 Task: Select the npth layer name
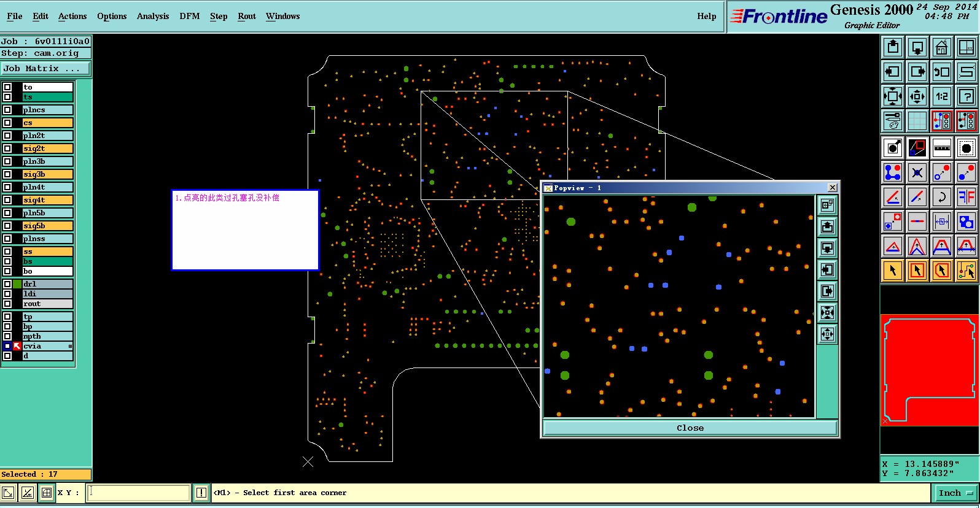pyautogui.click(x=48, y=336)
